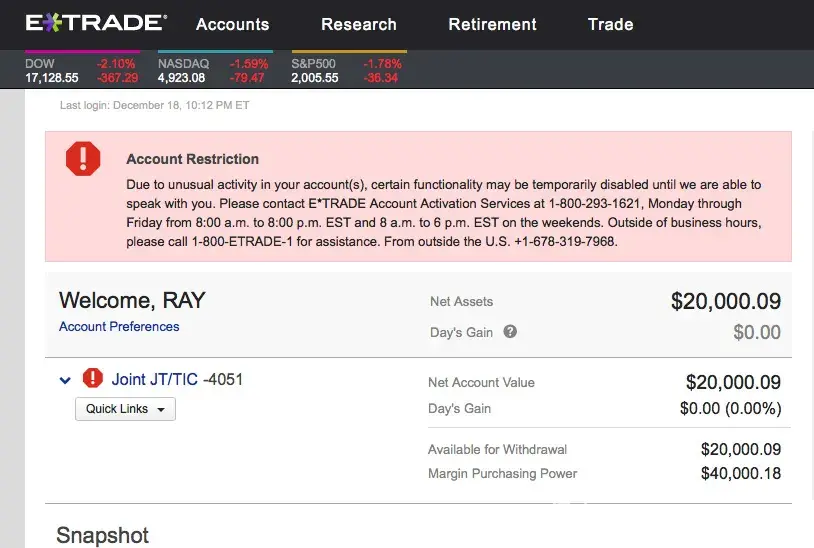Click the S&P500 value 2,005.55
This screenshot has width=814, height=548.
point(315,78)
